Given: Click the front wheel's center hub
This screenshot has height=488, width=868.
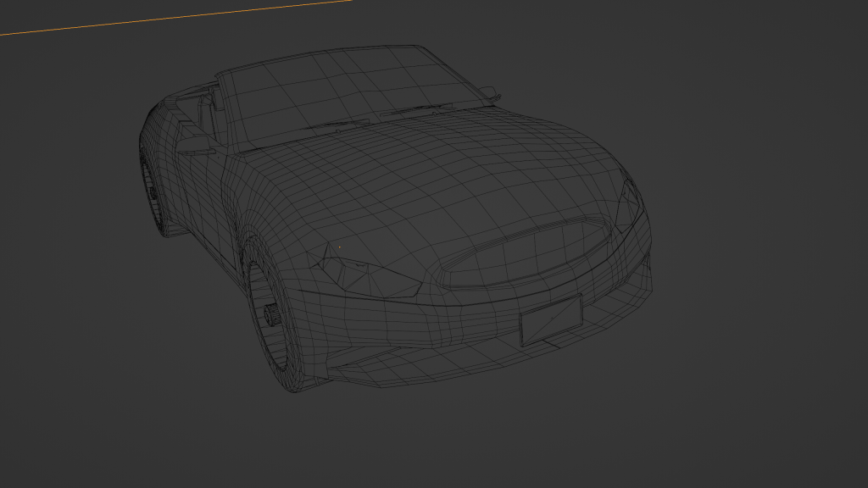Looking at the screenshot, I should point(272,315).
